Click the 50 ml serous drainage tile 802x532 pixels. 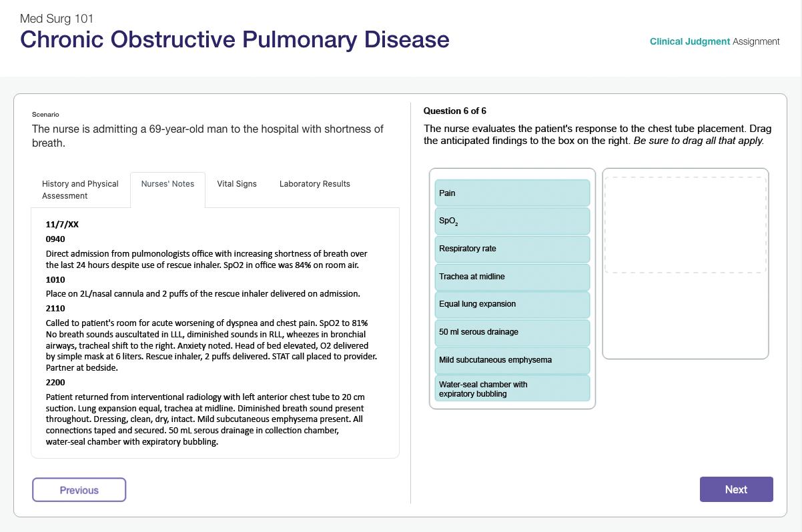(x=512, y=332)
